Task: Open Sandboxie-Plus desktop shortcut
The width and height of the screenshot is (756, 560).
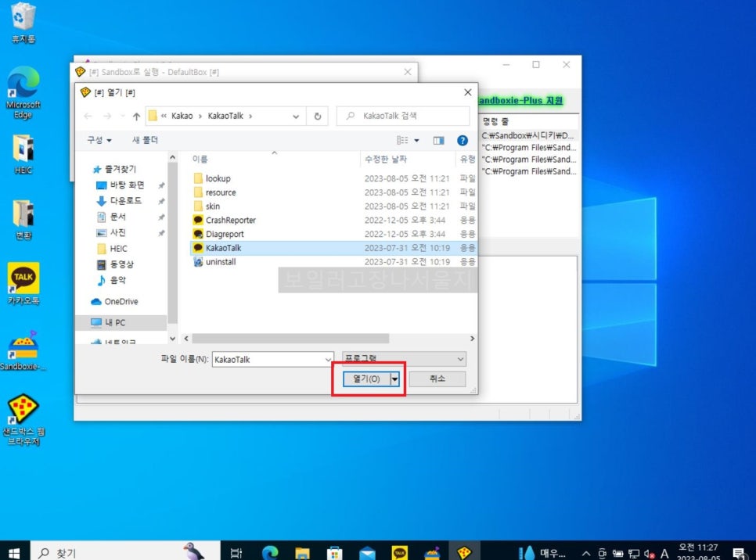Action: (23, 350)
